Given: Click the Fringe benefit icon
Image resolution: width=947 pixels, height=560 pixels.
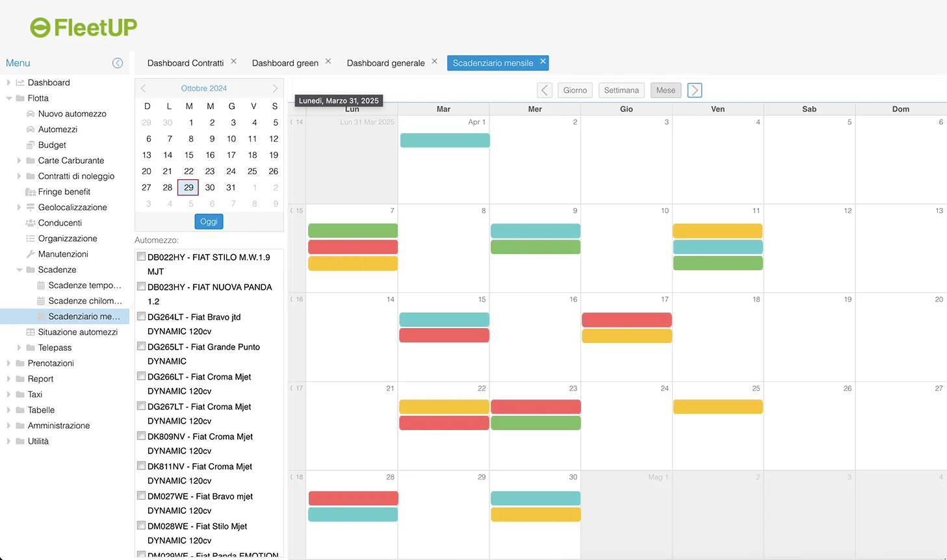Looking at the screenshot, I should coord(31,192).
